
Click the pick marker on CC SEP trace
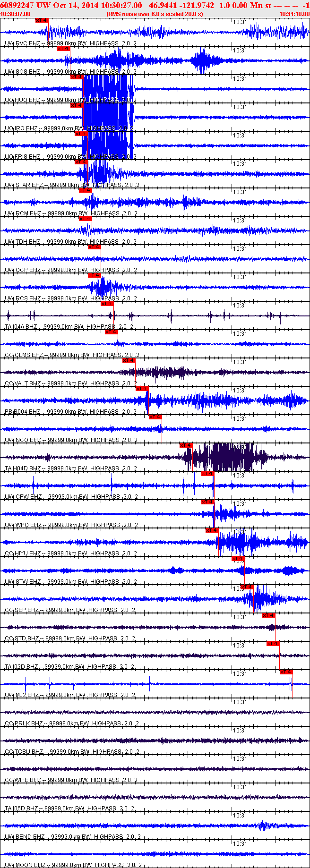tap(247, 587)
